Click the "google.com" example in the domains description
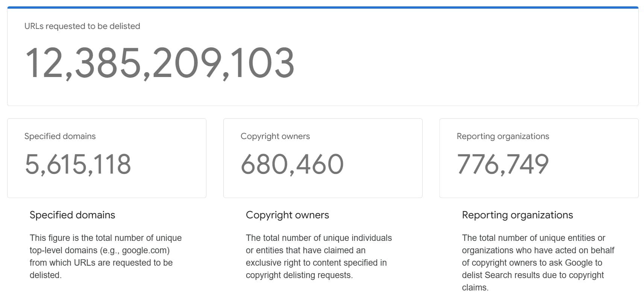This screenshot has width=644, height=304. (145, 250)
